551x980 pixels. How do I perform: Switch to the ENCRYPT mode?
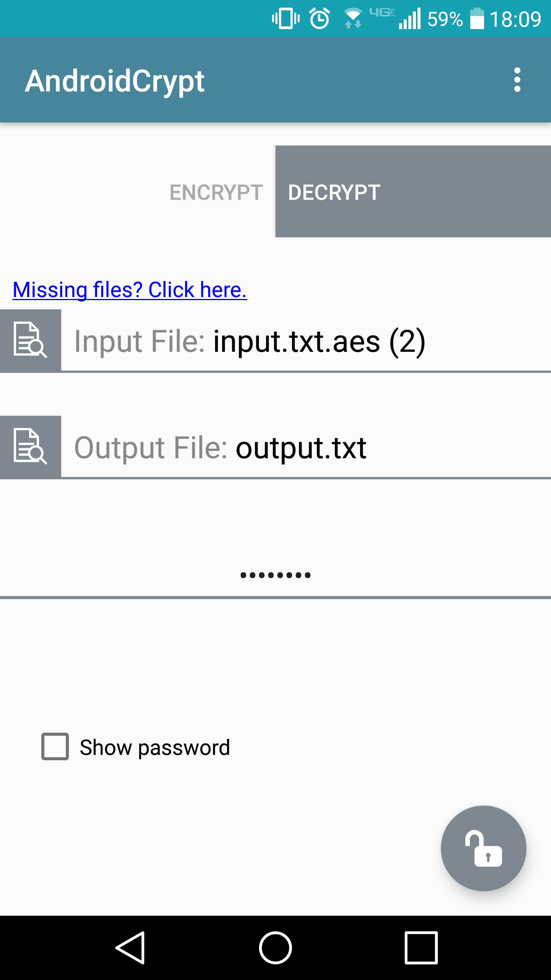tap(216, 192)
